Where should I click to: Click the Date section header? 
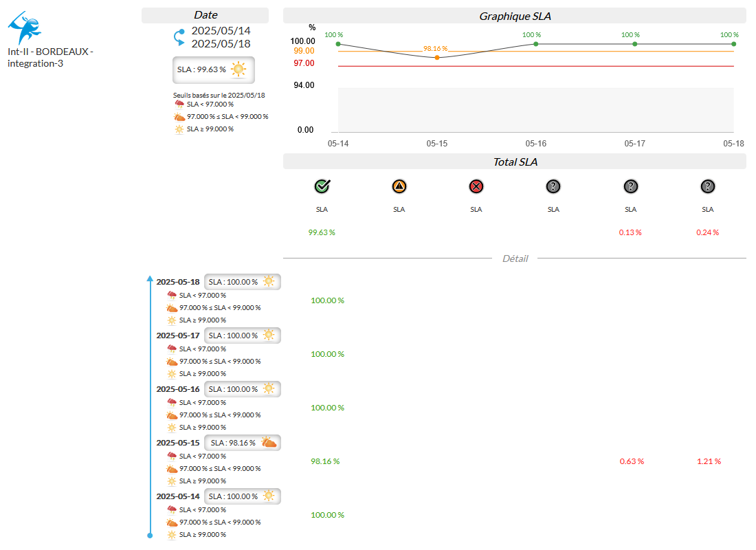205,15
